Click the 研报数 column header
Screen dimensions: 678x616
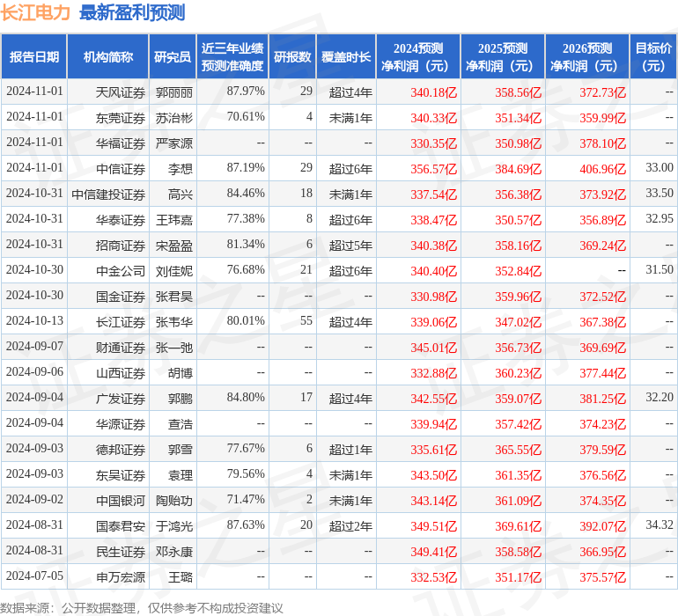click(x=292, y=56)
